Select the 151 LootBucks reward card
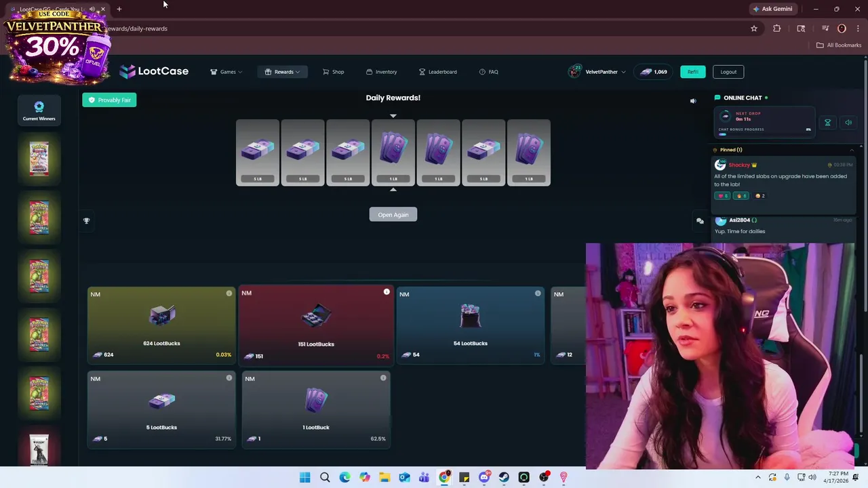Screen dimensions: 868x488 316,325
